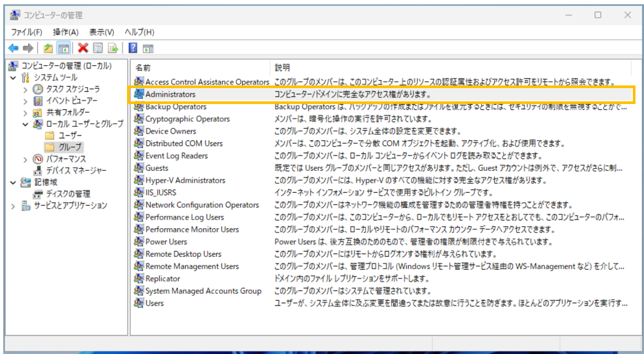Select the IIS_IUSRS group icon
The image size is (644, 354).
point(139,193)
